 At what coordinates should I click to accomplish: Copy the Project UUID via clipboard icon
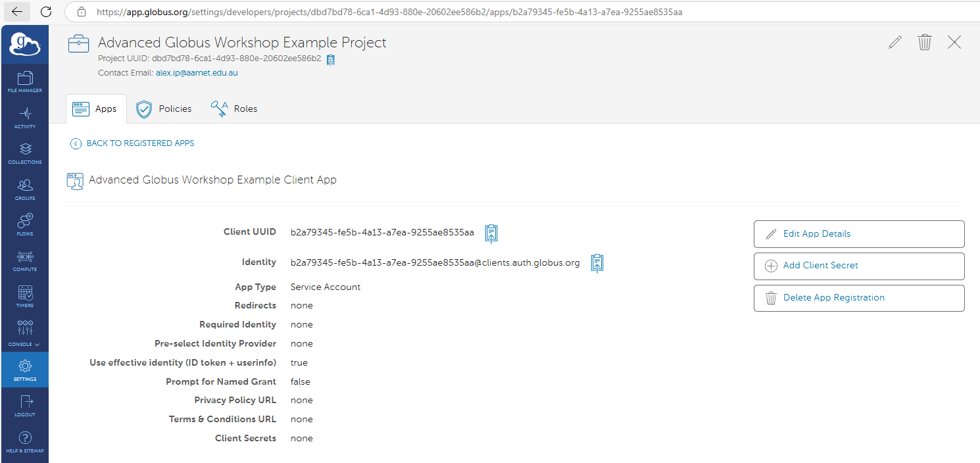[x=330, y=59]
